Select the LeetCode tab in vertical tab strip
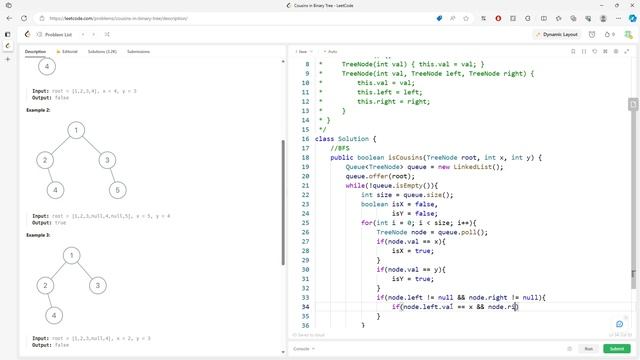Screen dimensions: 640x360 tap(8, 46)
